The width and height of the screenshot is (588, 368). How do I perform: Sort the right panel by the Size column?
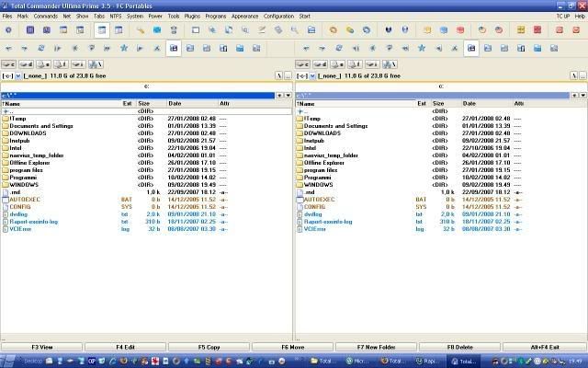click(x=446, y=104)
